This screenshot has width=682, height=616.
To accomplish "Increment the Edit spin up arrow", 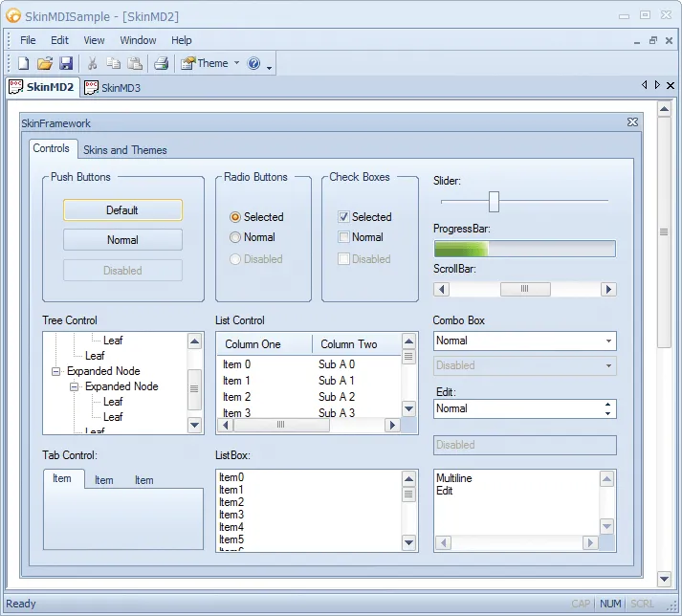I will pyautogui.click(x=607, y=405).
